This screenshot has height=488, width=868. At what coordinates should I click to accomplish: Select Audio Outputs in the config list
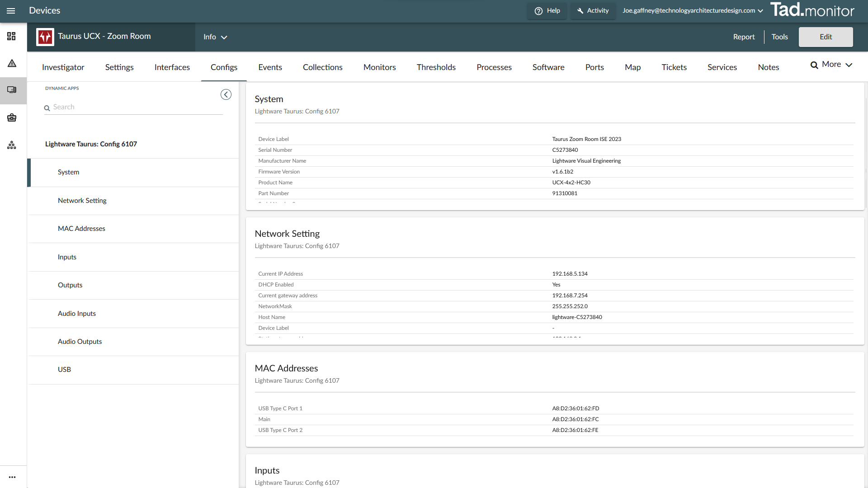pyautogui.click(x=133, y=342)
